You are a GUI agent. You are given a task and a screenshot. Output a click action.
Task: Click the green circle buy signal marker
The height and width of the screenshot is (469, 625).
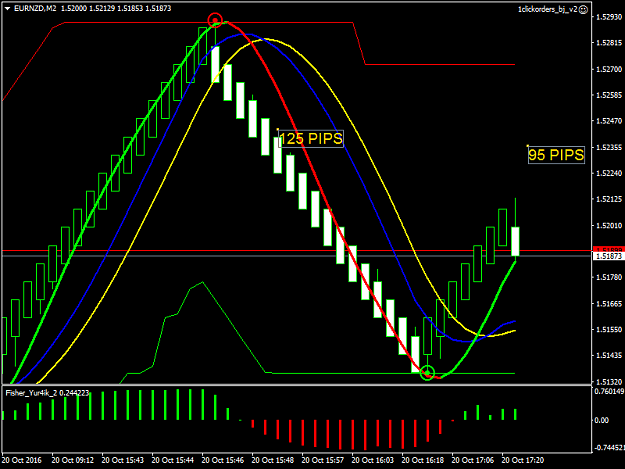coord(427,373)
